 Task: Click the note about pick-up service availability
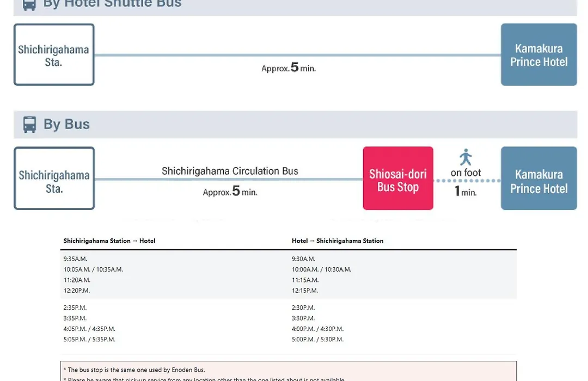pyautogui.click(x=204, y=379)
